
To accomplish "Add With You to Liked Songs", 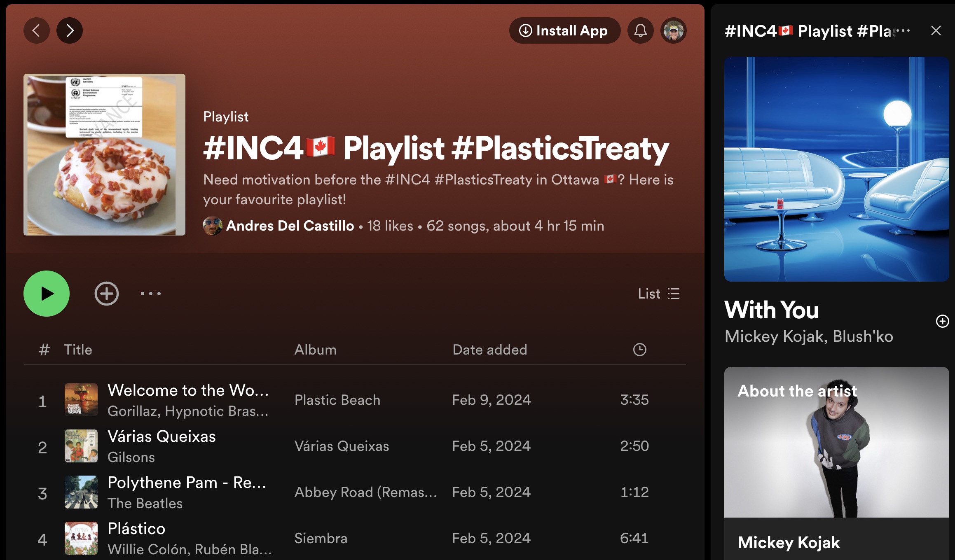I will point(942,321).
